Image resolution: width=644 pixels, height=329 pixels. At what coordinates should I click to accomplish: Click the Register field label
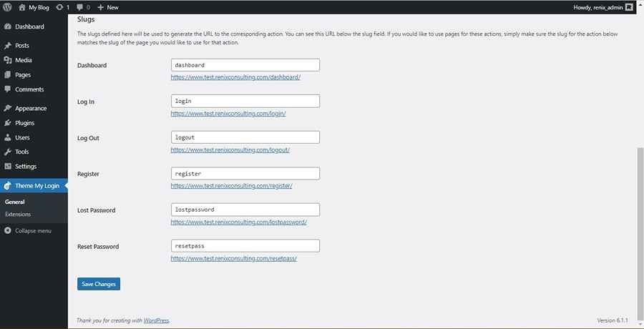coord(88,174)
